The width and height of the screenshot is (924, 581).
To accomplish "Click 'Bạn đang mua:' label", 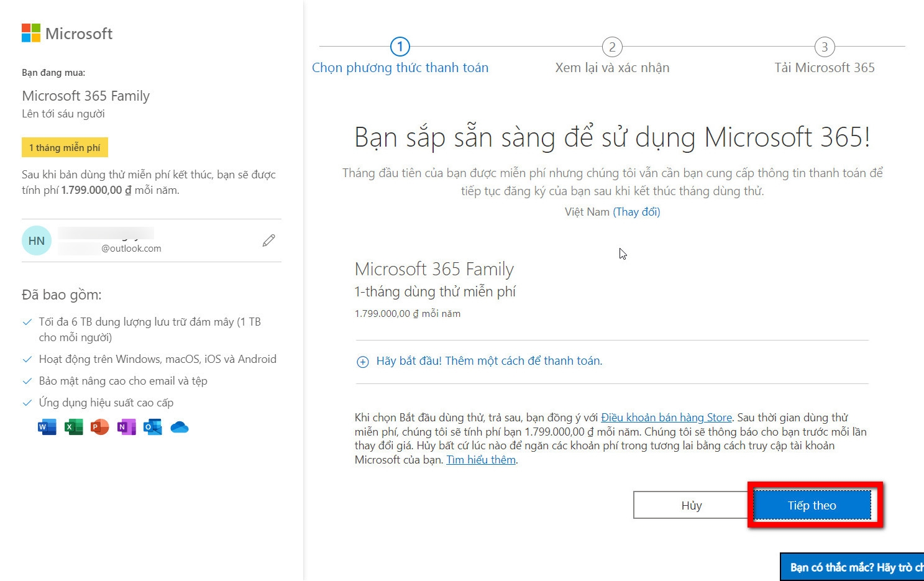I will (x=53, y=73).
